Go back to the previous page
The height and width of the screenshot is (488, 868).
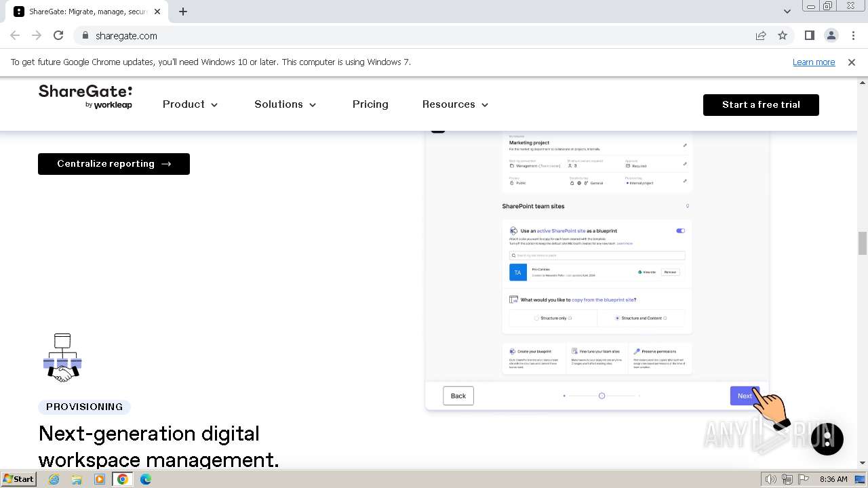click(x=15, y=35)
